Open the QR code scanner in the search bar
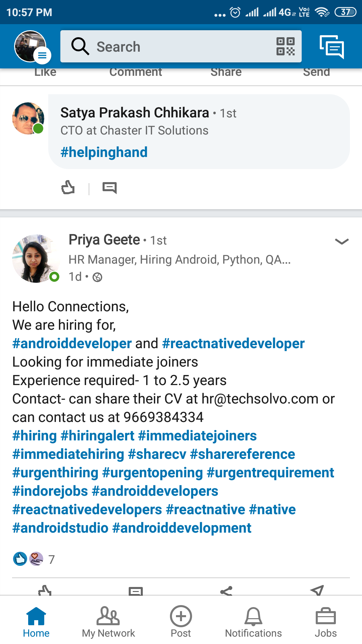The height and width of the screenshot is (644, 362). tap(285, 46)
